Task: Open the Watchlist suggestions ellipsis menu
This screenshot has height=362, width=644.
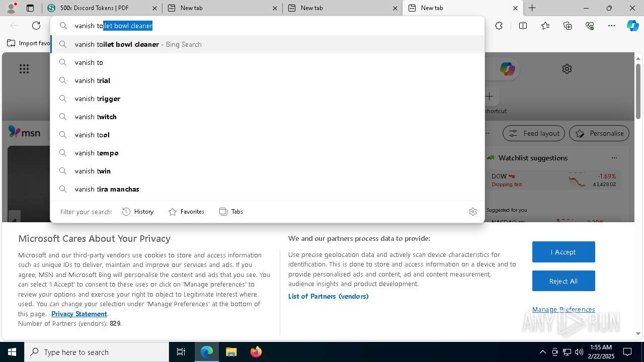Action: coord(614,158)
